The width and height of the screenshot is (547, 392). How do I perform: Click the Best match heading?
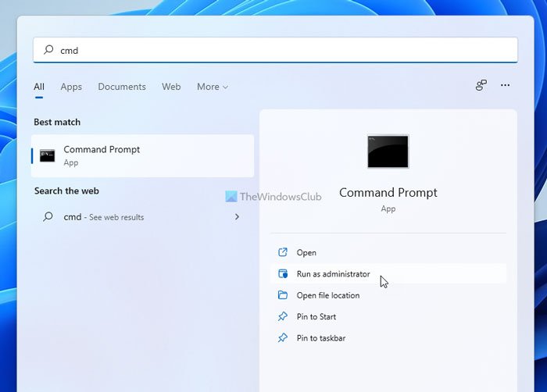[57, 122]
